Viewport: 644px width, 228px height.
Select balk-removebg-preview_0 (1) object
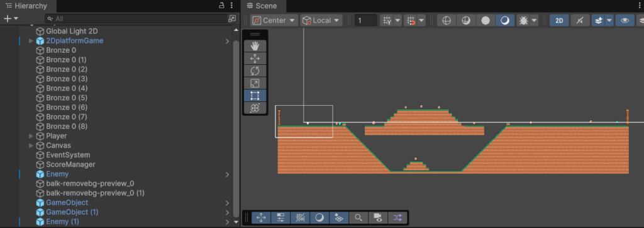[96, 193]
